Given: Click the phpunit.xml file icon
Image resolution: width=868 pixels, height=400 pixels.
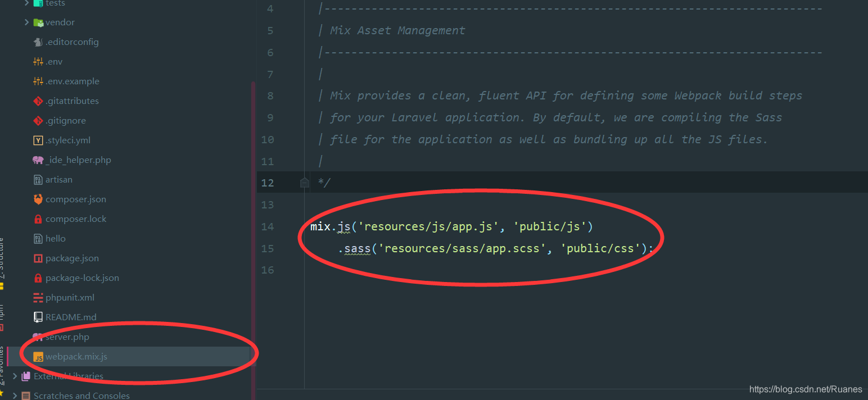Looking at the screenshot, I should (x=38, y=298).
